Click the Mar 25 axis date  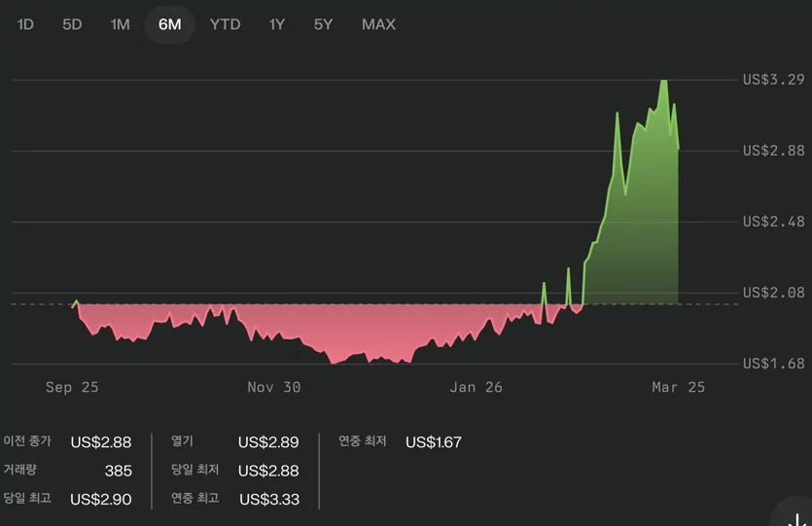point(679,387)
